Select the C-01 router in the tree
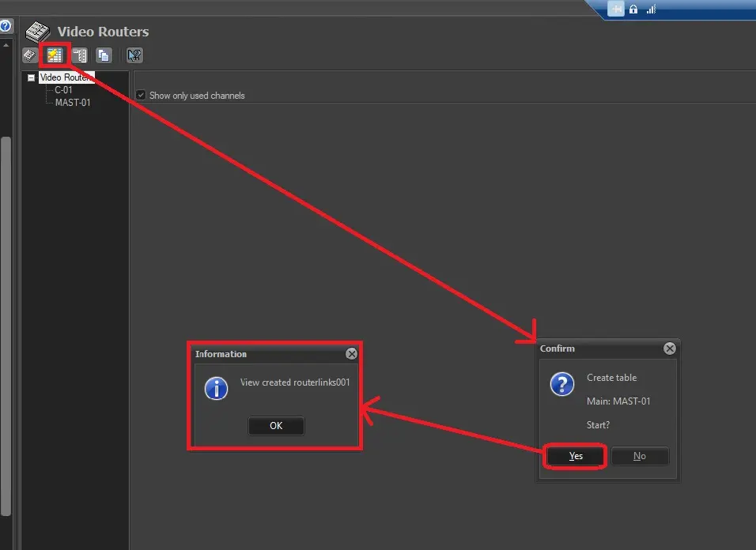Viewport: 756px width, 550px height. tap(63, 90)
